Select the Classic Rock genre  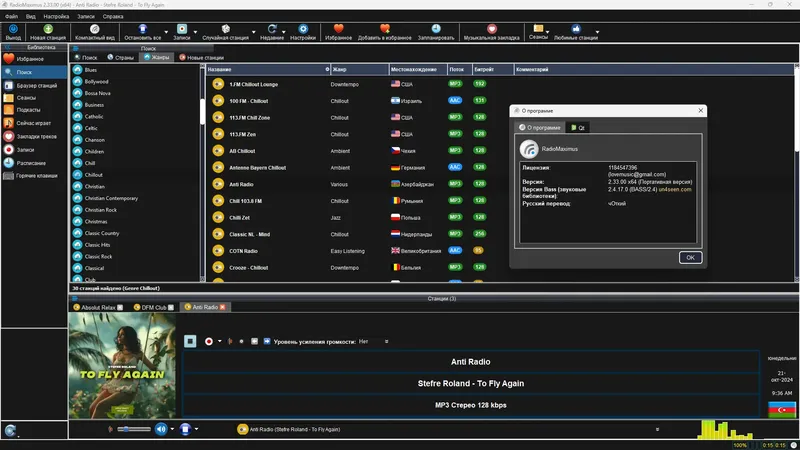98,257
